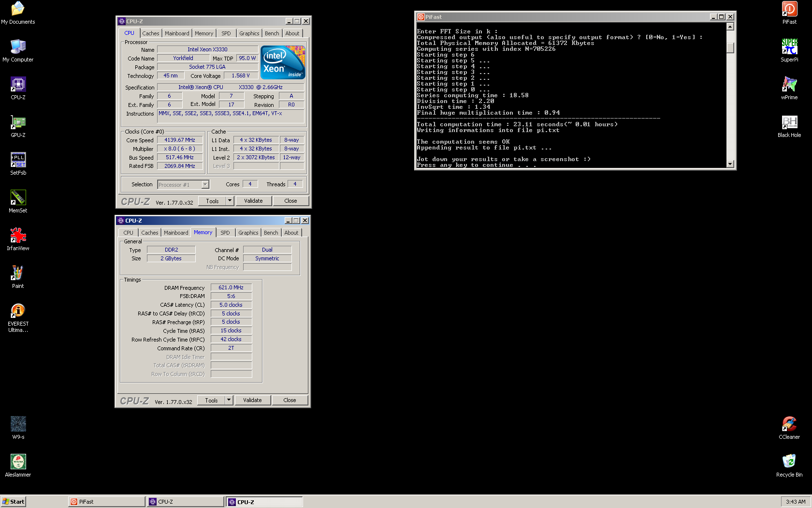Open Graphics tab in upper CPU-Z window
This screenshot has height=508, width=812.
[249, 33]
